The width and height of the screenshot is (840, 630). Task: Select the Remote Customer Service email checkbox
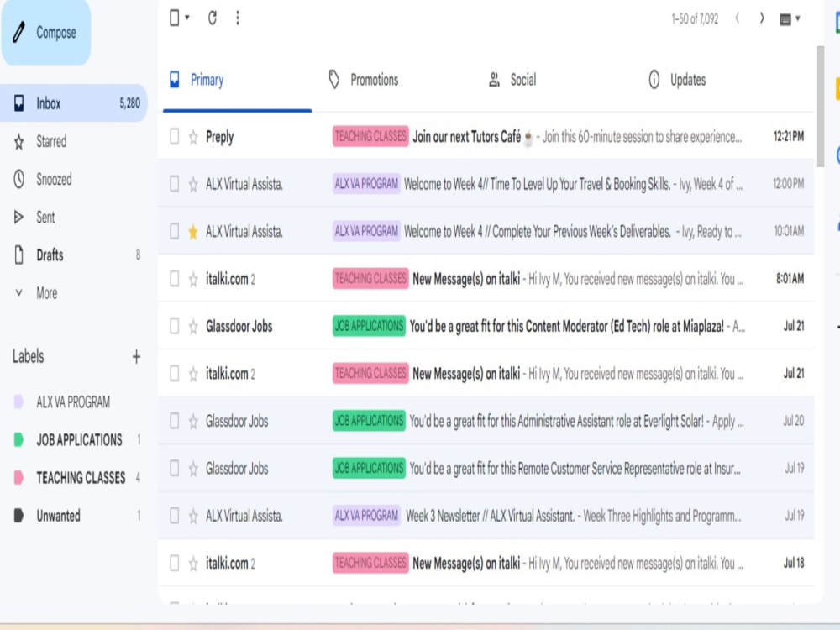point(175,468)
